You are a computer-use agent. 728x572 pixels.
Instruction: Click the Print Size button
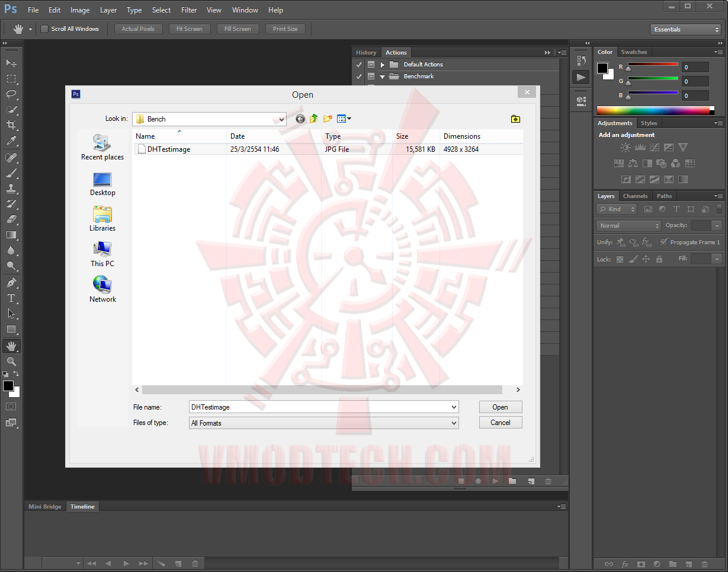(x=286, y=29)
